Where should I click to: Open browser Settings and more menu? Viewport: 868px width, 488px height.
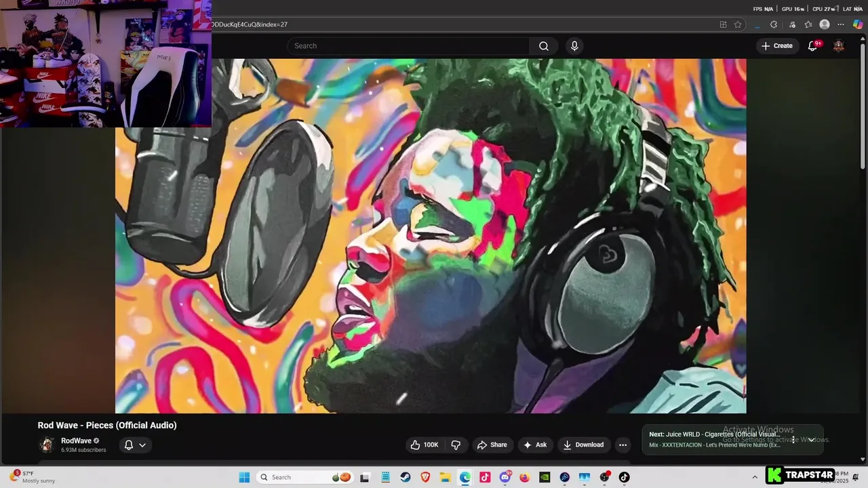[841, 24]
